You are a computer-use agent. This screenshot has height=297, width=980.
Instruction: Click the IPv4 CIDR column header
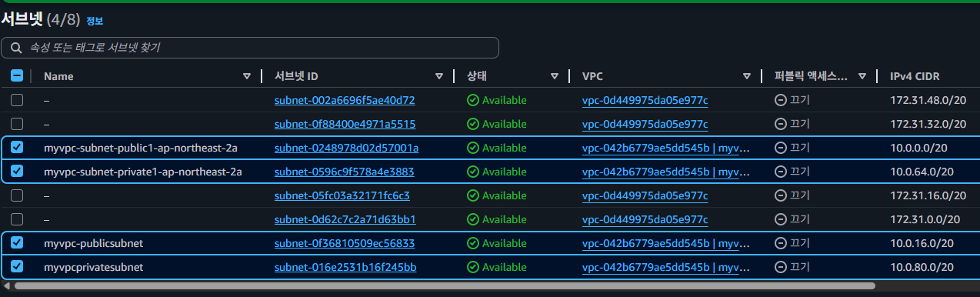[x=915, y=76]
